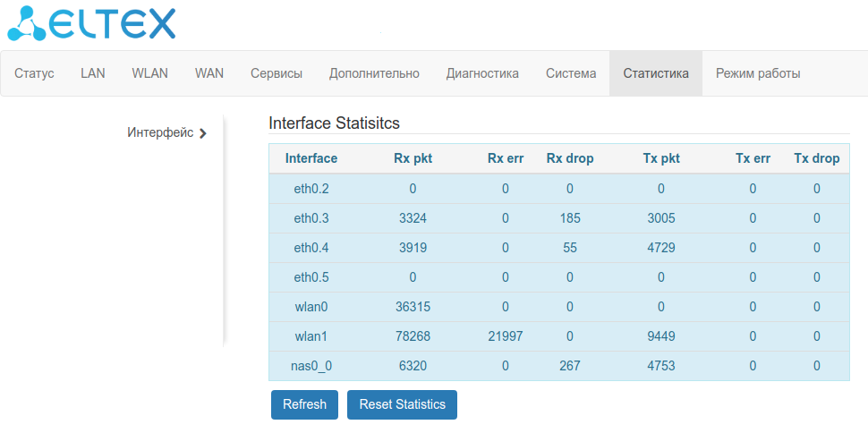Open the Статус tab
This screenshot has height=433, width=868.
tap(35, 73)
